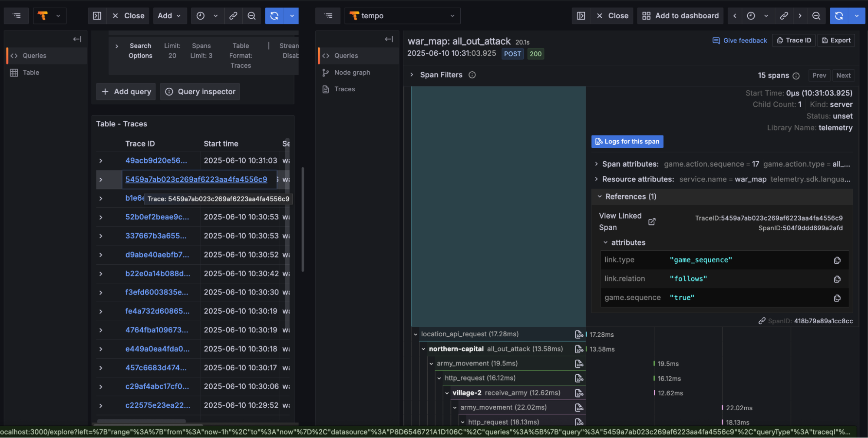Open the Query inspector
This screenshot has width=868, height=438.
click(x=200, y=92)
